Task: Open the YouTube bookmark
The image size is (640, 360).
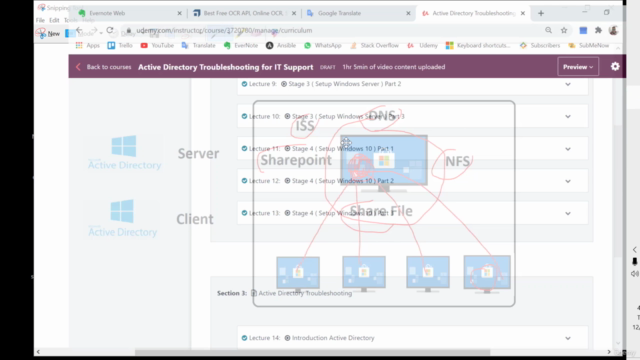Action: pyautogui.click(x=157, y=45)
